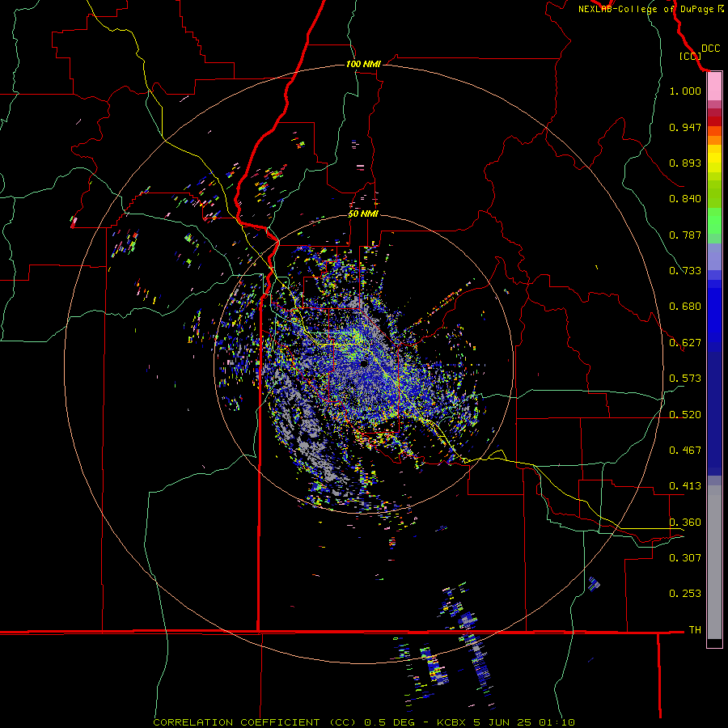Screen dimensions: 728x728
Task: Click the 50 NMI range ring label
Action: (x=363, y=214)
